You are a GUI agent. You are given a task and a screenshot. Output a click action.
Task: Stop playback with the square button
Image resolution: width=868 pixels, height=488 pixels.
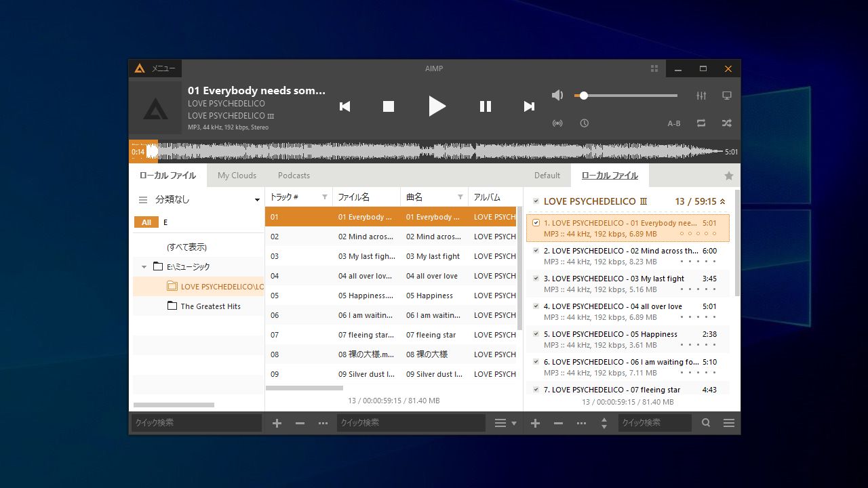[x=389, y=106]
